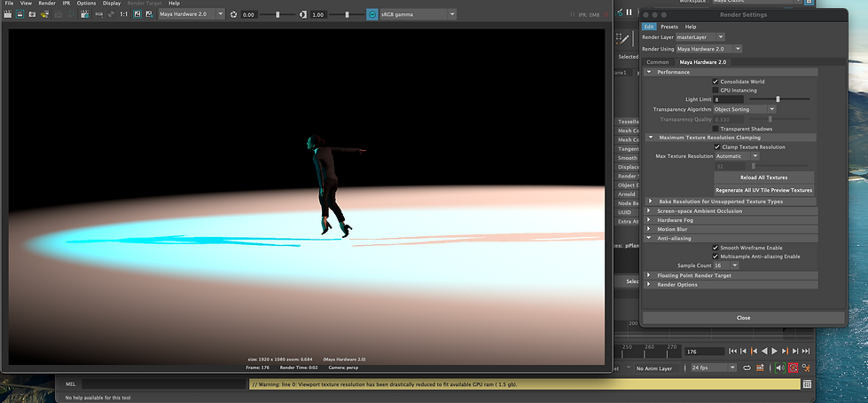This screenshot has height=403, width=868.
Task: Play the animation backwards
Action: (x=764, y=351)
